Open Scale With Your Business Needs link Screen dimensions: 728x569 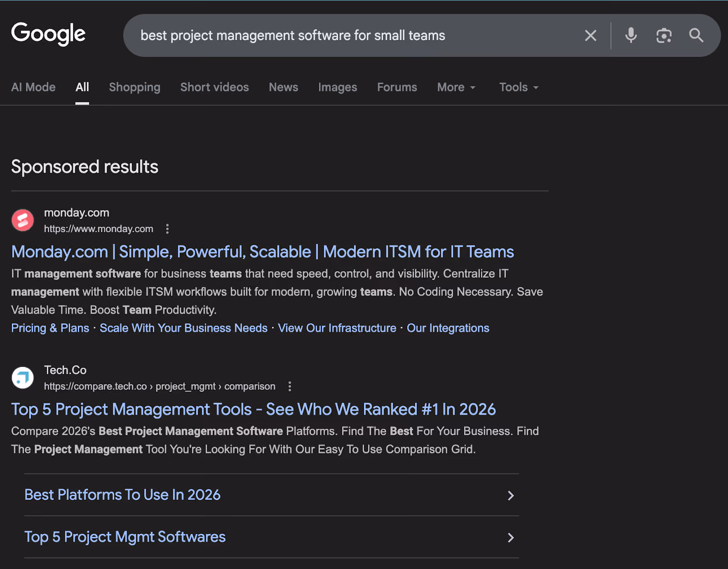(x=183, y=328)
